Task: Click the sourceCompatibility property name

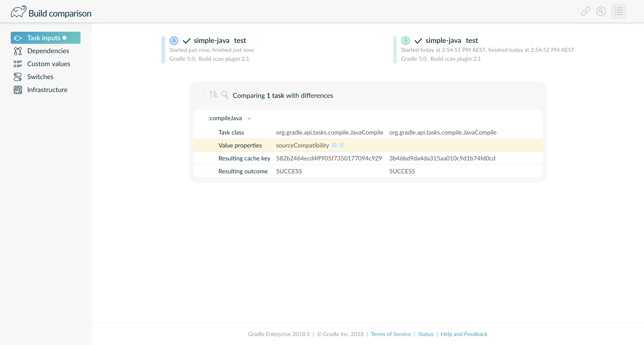Action: click(x=302, y=145)
